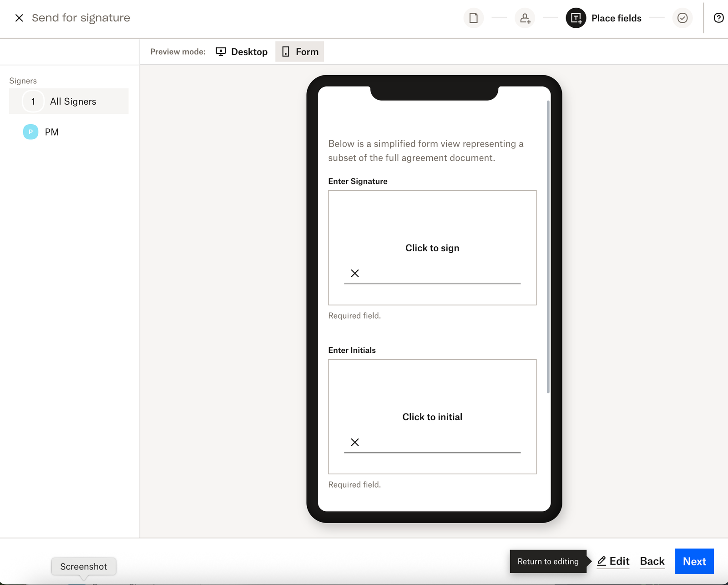Select the Form preview tab
Image resolution: width=728 pixels, height=585 pixels.
pyautogui.click(x=299, y=51)
